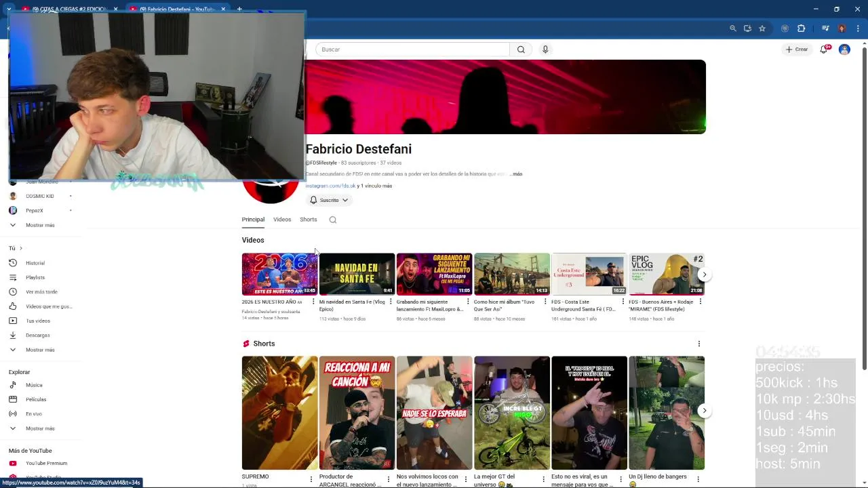Click the search magnifier button
This screenshot has height=488, width=868.
pyautogui.click(x=521, y=49)
